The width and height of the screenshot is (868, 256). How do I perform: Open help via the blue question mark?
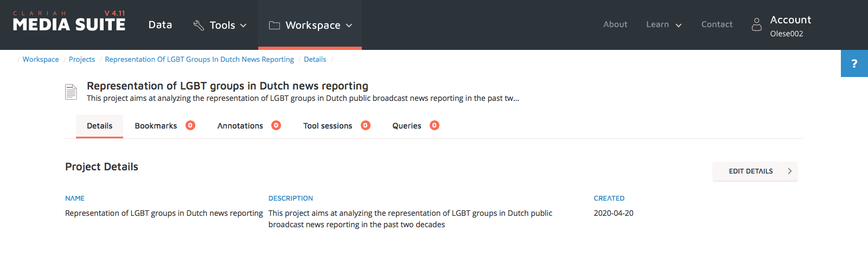[854, 63]
